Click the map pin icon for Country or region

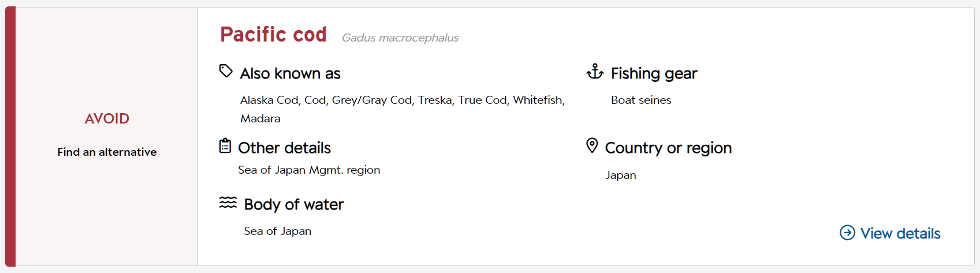(x=592, y=145)
